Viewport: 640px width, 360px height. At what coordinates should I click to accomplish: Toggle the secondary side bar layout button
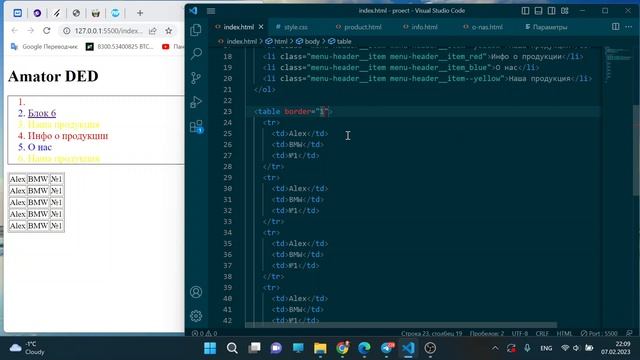click(551, 11)
